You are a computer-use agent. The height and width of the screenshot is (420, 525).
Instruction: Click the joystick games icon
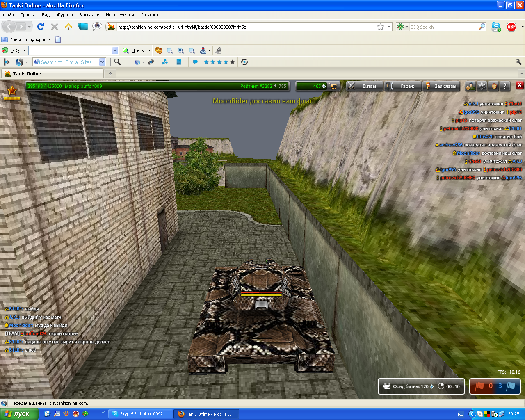click(203, 50)
